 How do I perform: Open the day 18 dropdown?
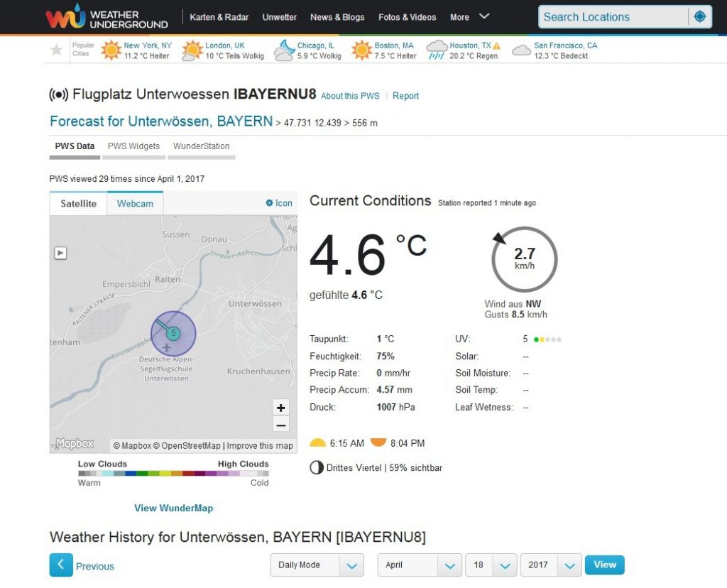click(x=491, y=565)
